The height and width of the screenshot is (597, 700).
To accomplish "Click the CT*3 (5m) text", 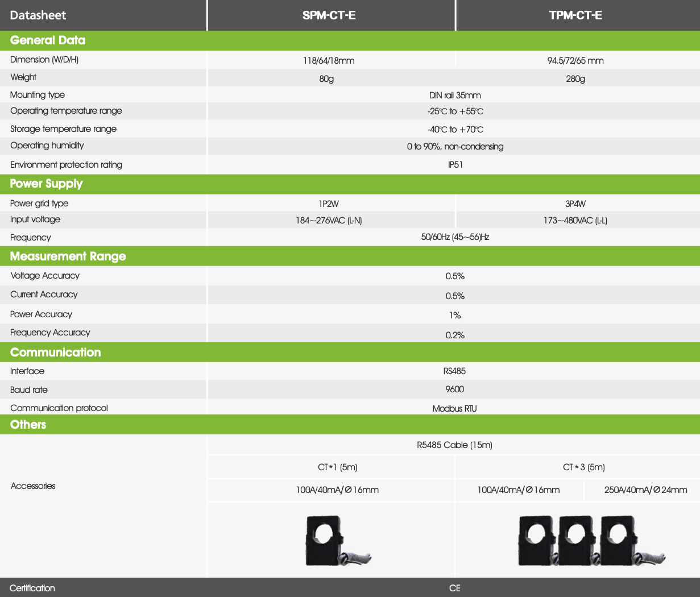I will pyautogui.click(x=584, y=467).
